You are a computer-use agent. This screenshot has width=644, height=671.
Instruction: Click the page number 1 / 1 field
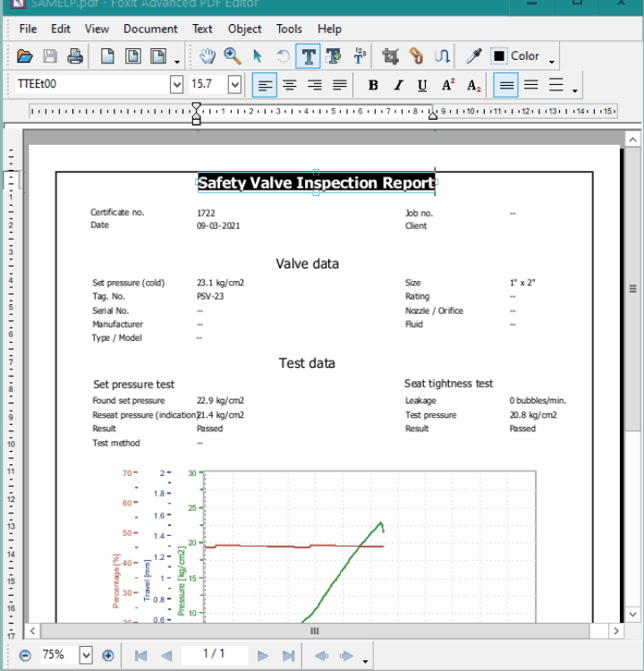215,654
